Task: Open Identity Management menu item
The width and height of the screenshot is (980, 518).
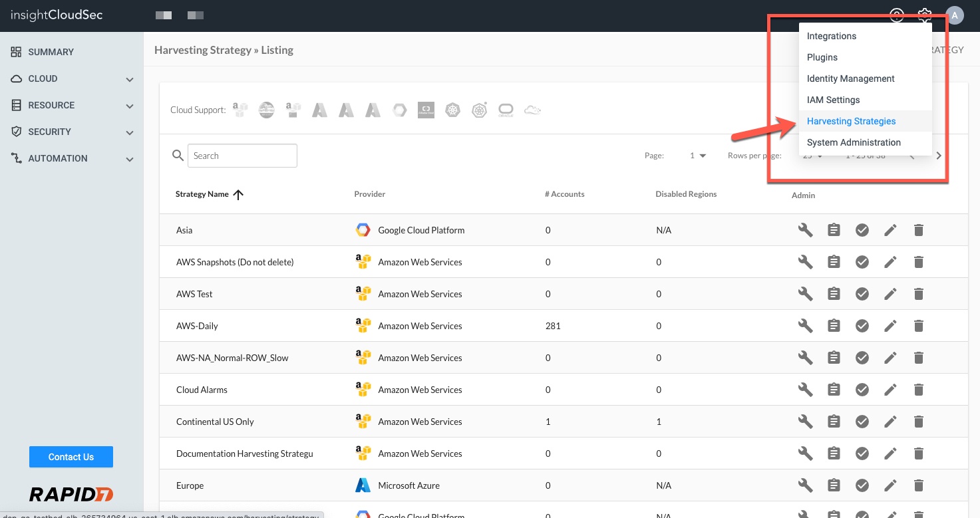Action: pyautogui.click(x=865, y=78)
